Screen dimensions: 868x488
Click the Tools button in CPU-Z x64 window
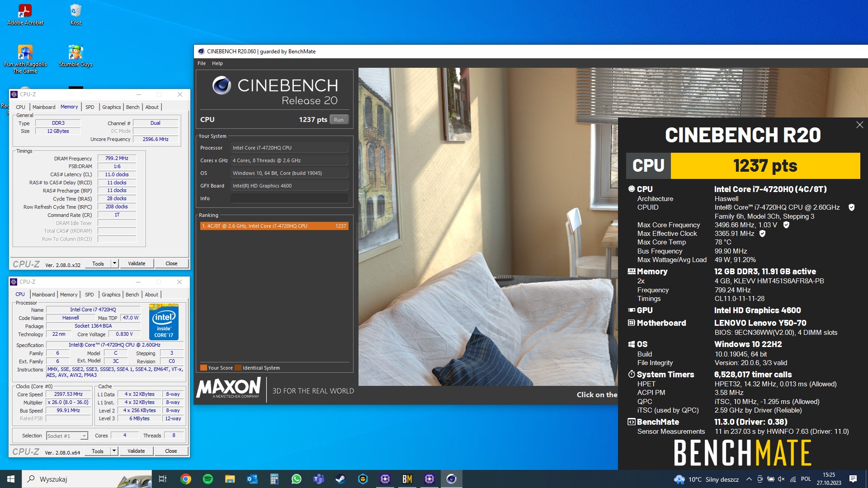pos(98,451)
